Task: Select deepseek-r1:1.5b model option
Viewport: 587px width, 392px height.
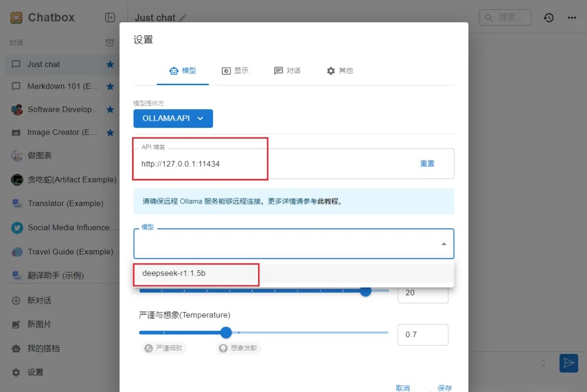Action: [x=293, y=273]
